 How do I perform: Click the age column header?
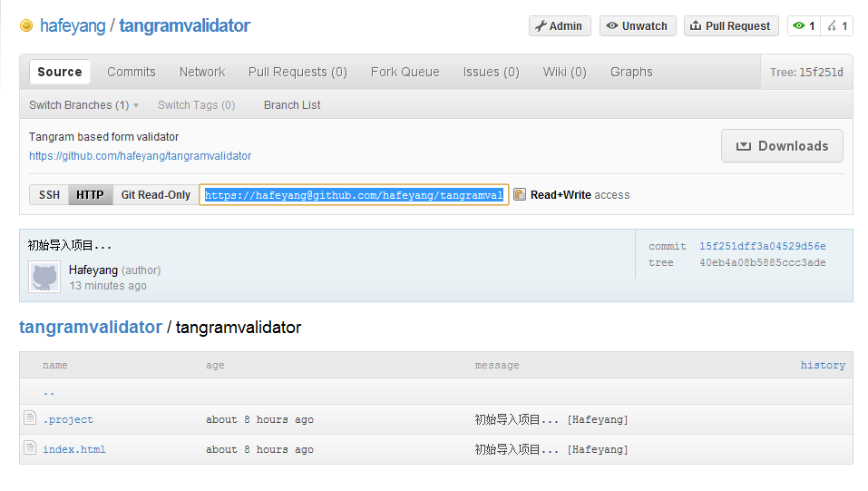(x=215, y=365)
